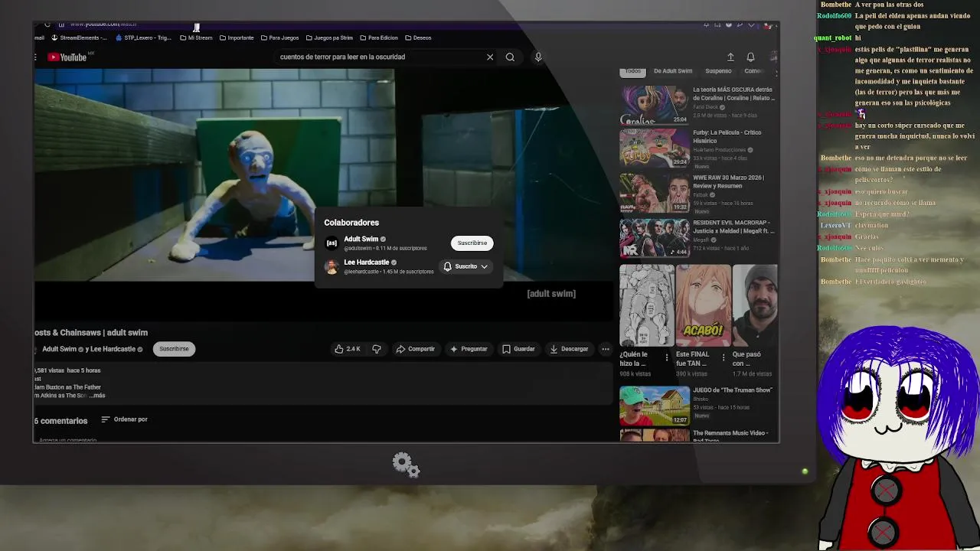Open the Mi Stream bookmarks folder
Image resolution: width=980 pixels, height=551 pixels.
pos(196,37)
